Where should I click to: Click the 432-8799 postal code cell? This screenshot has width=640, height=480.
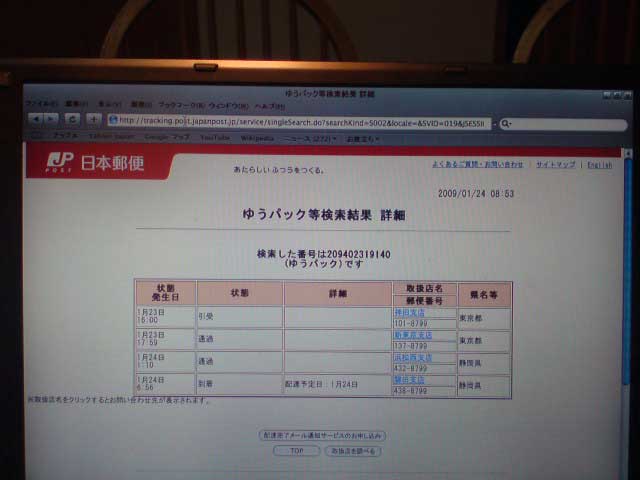[424, 369]
